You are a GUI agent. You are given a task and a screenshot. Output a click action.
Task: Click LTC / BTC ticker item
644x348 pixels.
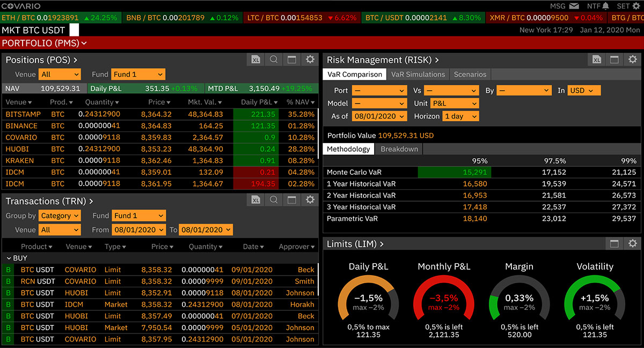click(x=302, y=17)
